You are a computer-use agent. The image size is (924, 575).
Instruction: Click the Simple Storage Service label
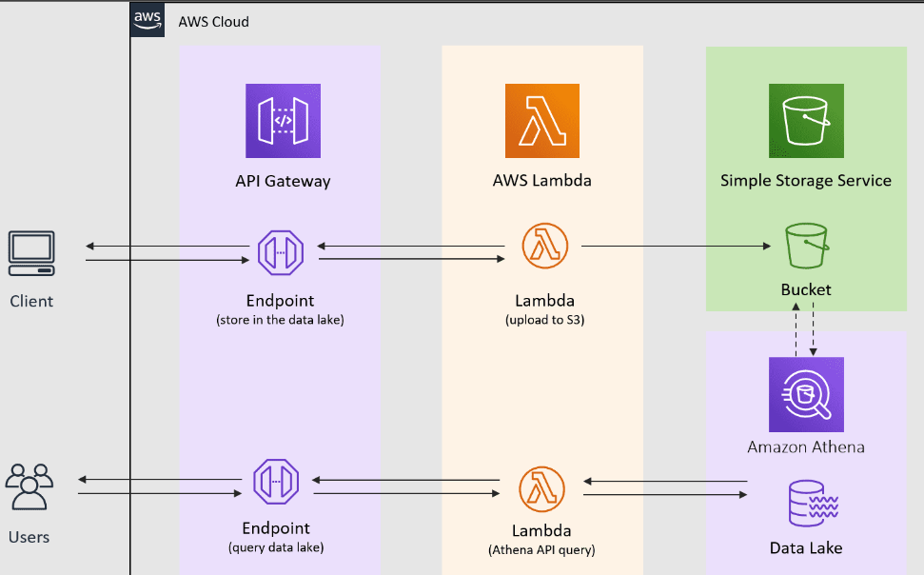pos(806,181)
